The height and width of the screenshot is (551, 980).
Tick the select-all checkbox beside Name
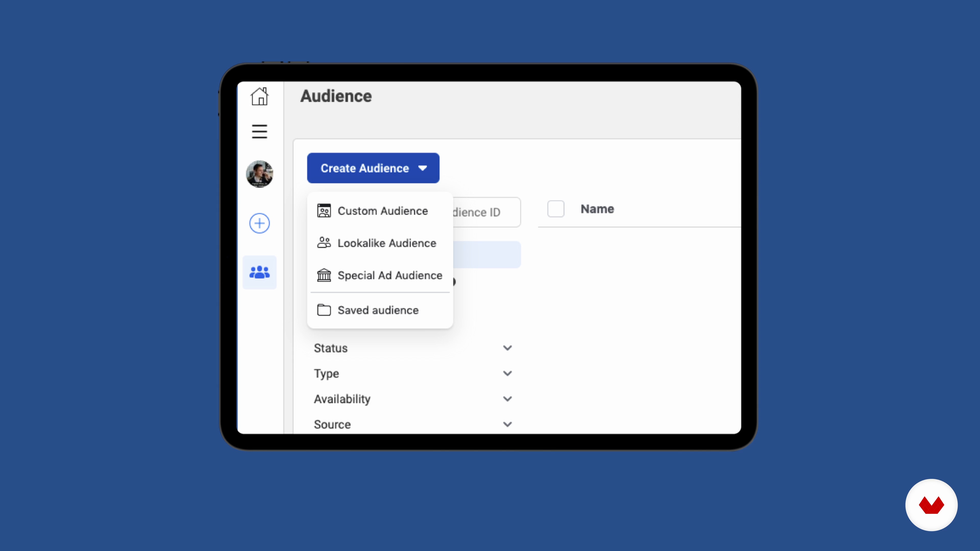(556, 209)
